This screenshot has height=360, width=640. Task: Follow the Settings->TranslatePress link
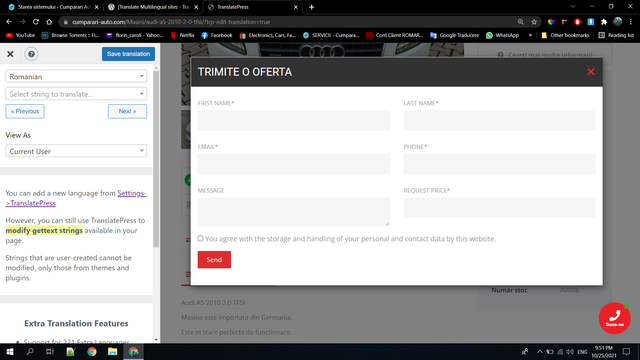pos(76,198)
